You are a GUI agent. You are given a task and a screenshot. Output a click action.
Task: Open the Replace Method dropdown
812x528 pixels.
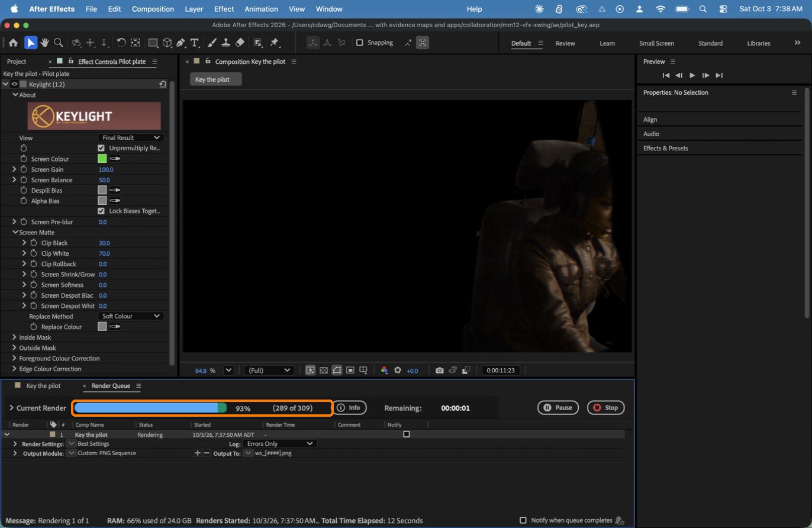click(x=131, y=316)
